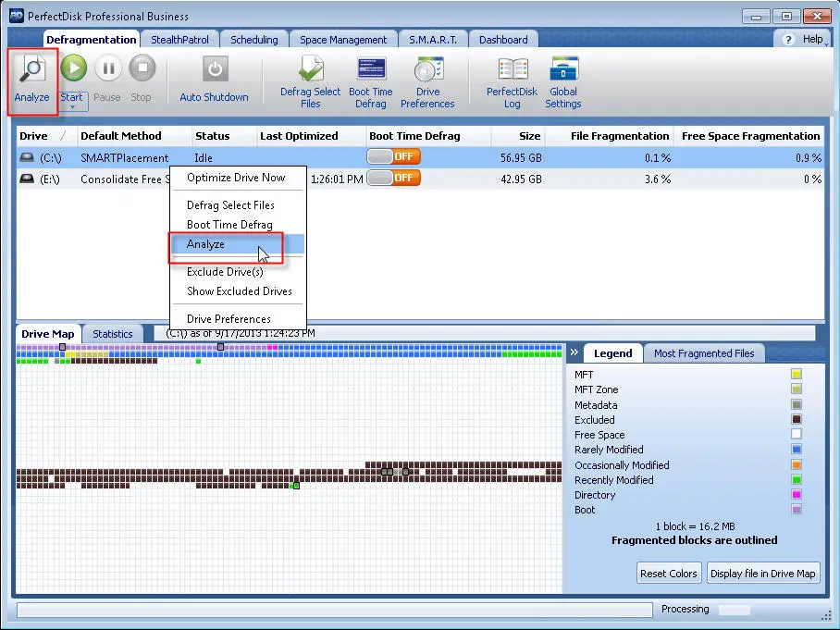Click the Recently Modified green color swatch
The image size is (840, 630).
796,480
